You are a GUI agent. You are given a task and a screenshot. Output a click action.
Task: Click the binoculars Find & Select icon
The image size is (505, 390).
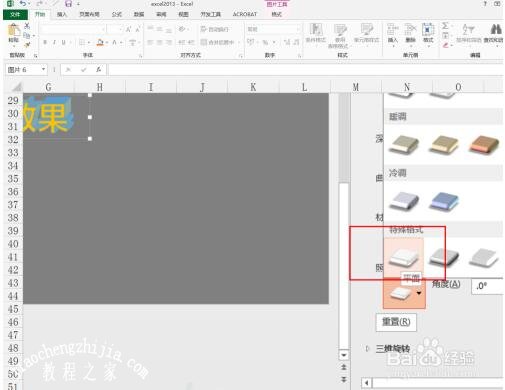point(496,29)
